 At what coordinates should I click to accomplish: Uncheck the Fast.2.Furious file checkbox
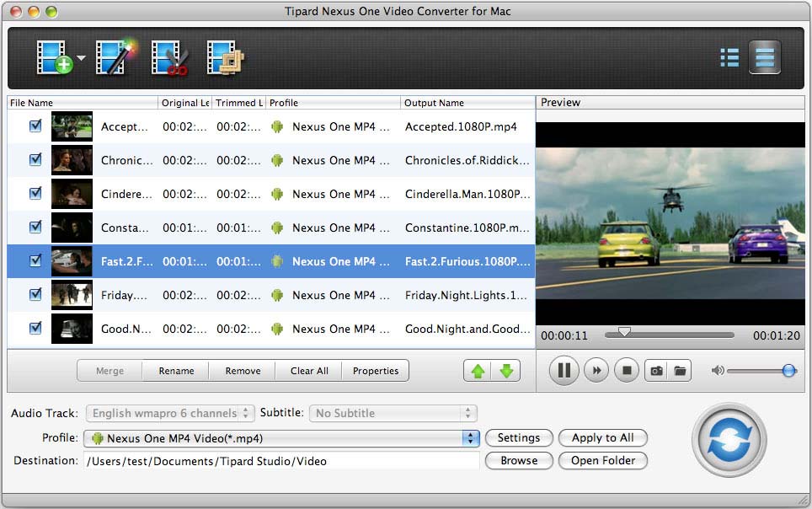point(35,260)
